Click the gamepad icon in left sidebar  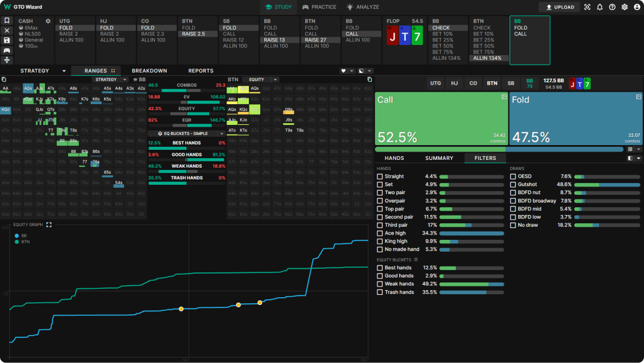coord(7,50)
